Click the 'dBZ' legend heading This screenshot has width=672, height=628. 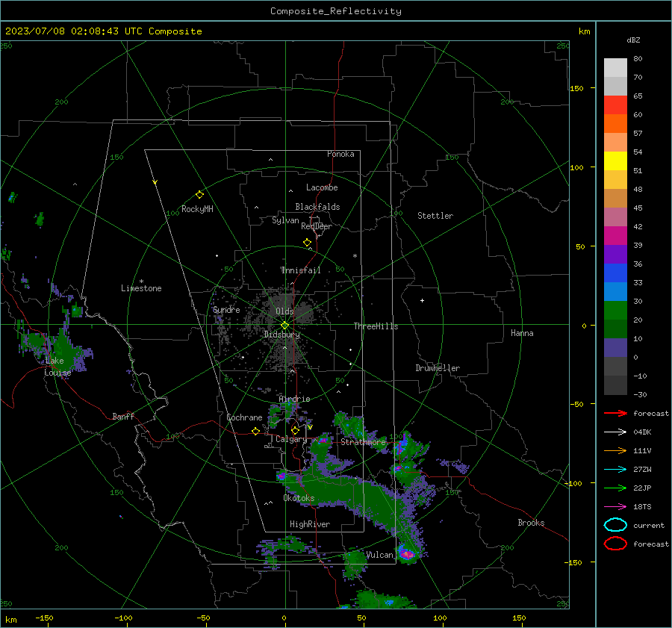pyautogui.click(x=633, y=40)
